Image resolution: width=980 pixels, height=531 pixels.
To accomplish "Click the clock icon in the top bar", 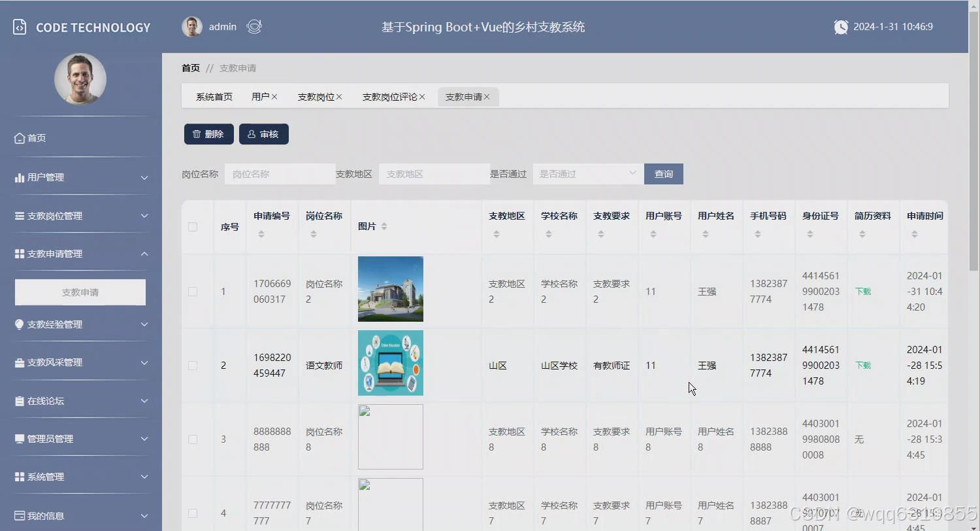I will click(841, 27).
